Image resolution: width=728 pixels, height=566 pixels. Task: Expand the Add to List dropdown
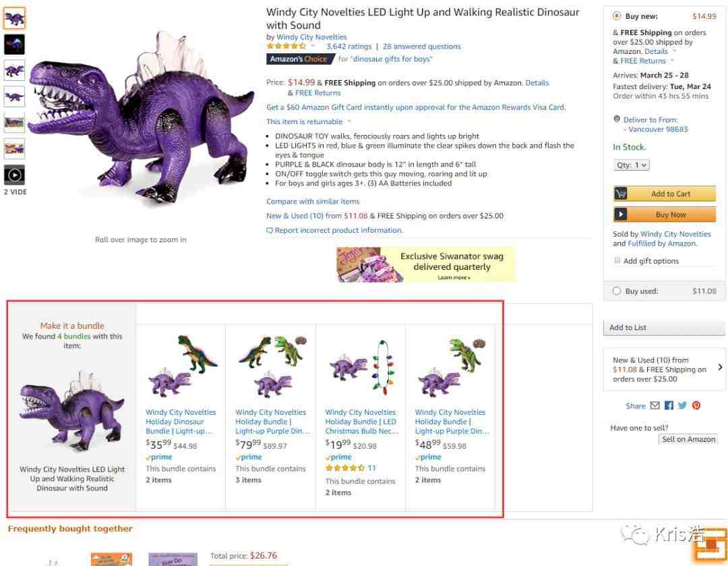[664, 328]
